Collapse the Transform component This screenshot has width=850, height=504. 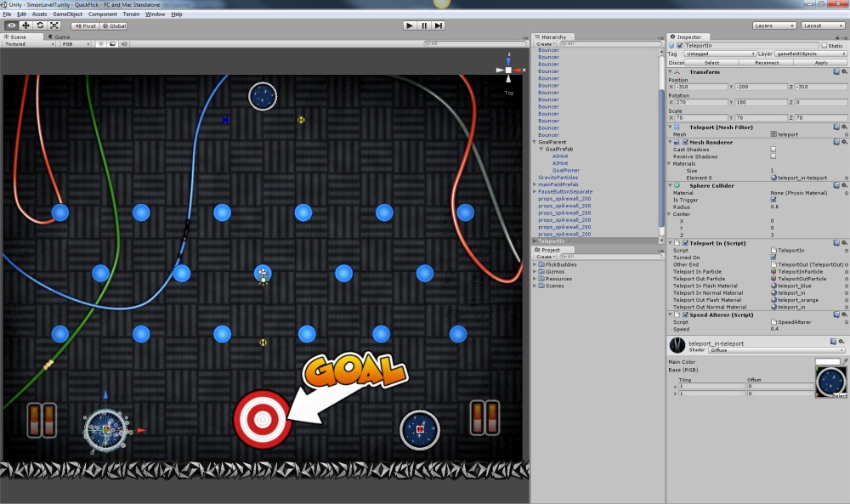[x=670, y=71]
